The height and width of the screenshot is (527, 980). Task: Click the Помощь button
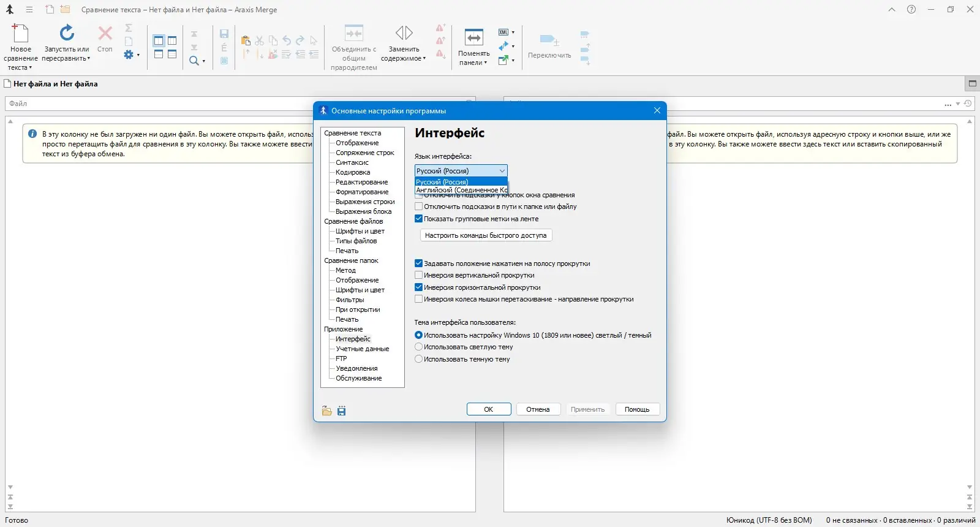[x=637, y=409]
